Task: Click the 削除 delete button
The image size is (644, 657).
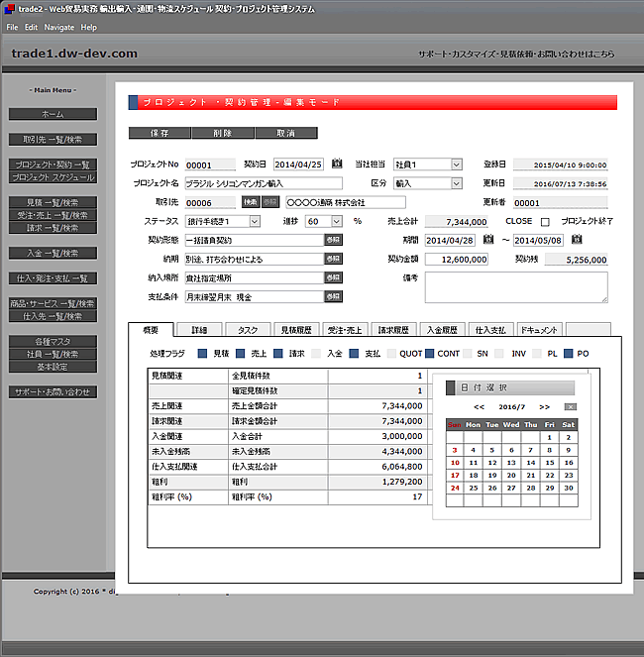Action: tap(223, 133)
